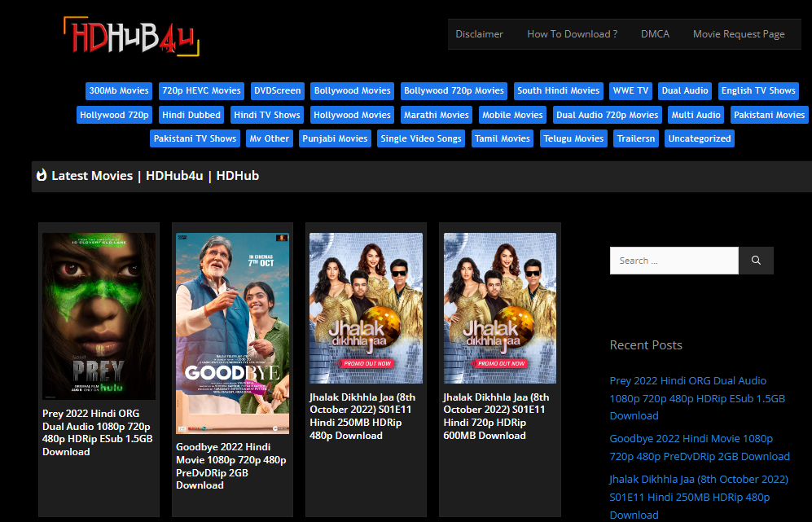Open Jhalak Dikhhla Jaa link in Recent Posts

[699, 497]
